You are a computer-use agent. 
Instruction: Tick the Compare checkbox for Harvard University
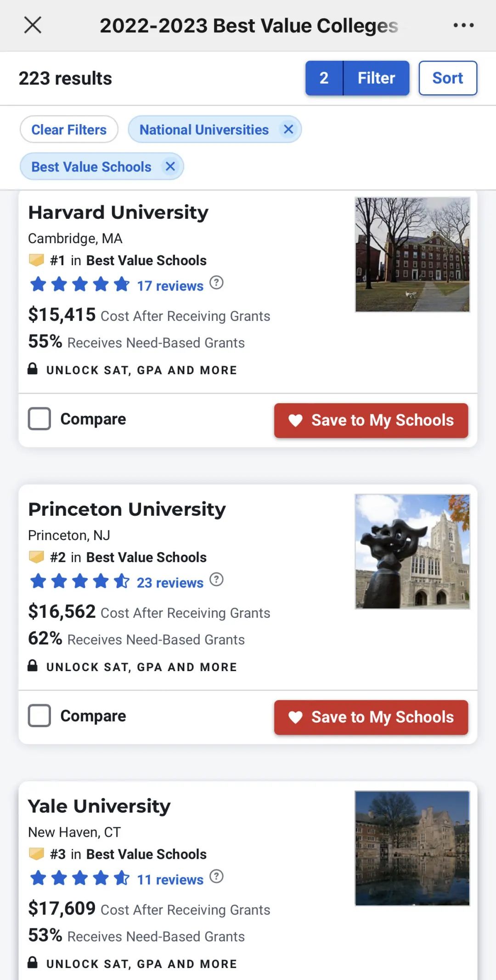point(39,419)
